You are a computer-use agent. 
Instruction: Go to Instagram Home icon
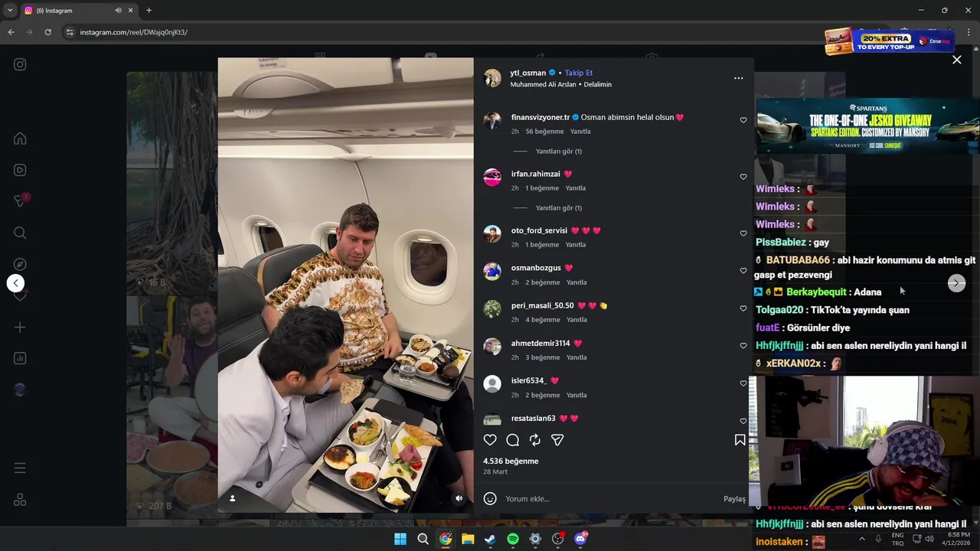(x=20, y=139)
